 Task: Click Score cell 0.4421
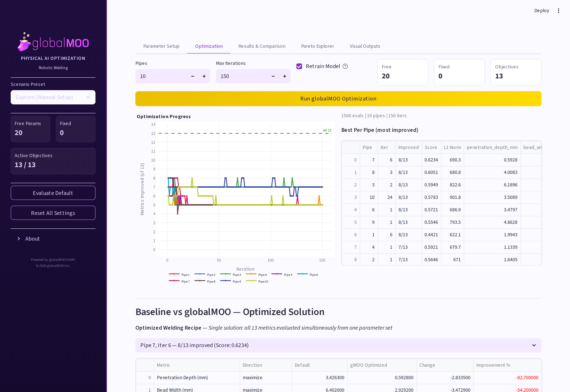coord(431,235)
